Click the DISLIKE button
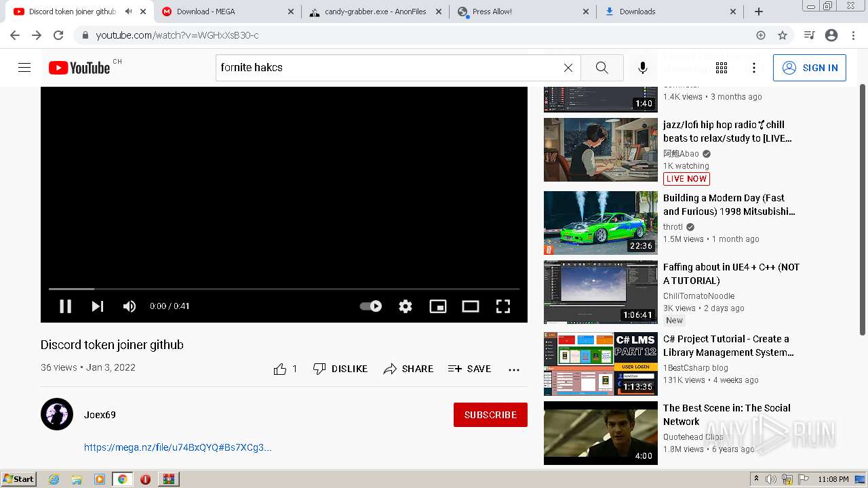Image resolution: width=868 pixels, height=488 pixels. coord(340,369)
